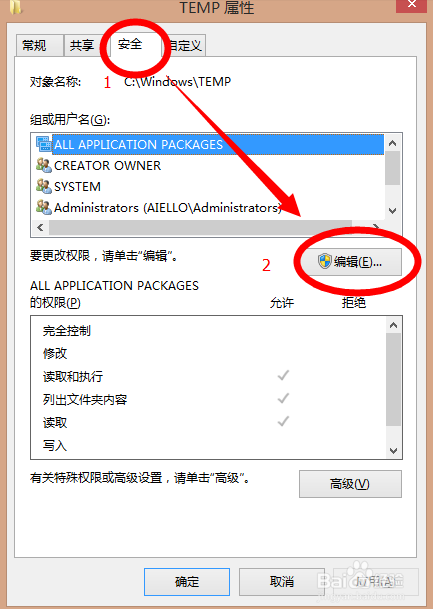Click the 取消 button
The image size is (433, 609).
pyautogui.click(x=282, y=581)
